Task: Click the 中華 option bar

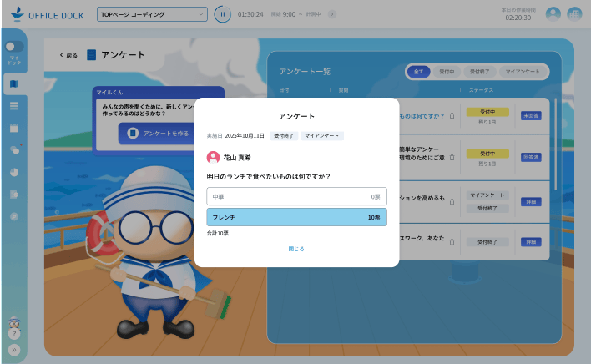Action: coord(296,196)
